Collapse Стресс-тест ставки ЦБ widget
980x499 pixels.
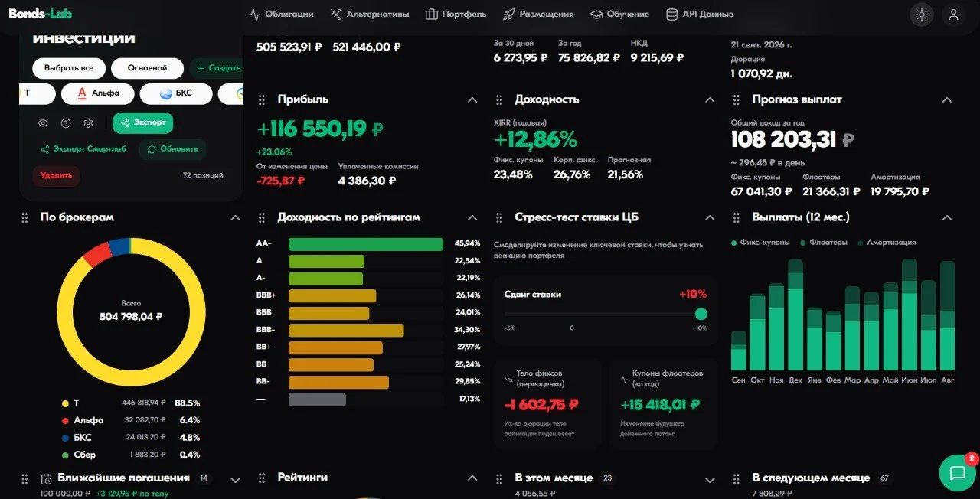[x=710, y=218]
